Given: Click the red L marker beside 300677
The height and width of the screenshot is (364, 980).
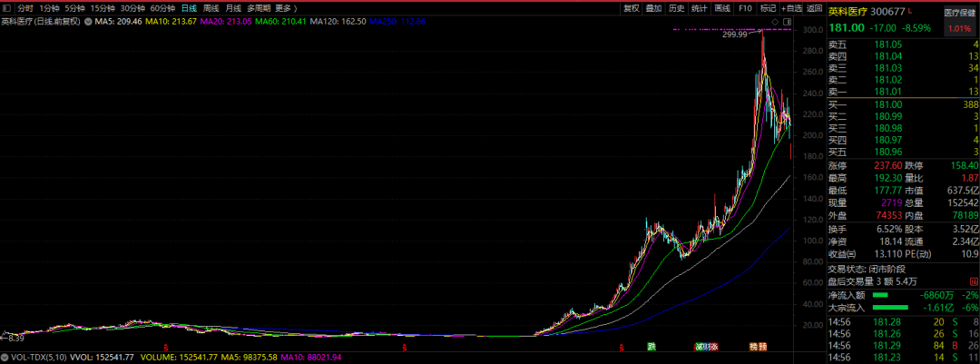Looking at the screenshot, I should coord(910,9).
